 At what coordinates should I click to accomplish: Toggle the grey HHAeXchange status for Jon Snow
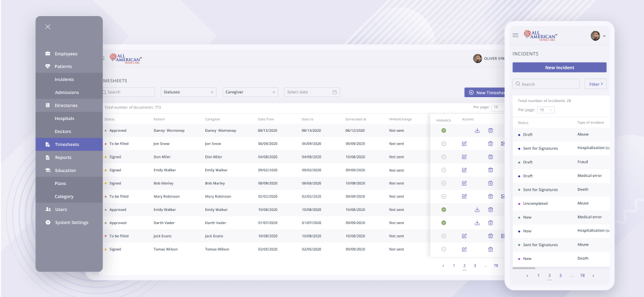point(444,144)
